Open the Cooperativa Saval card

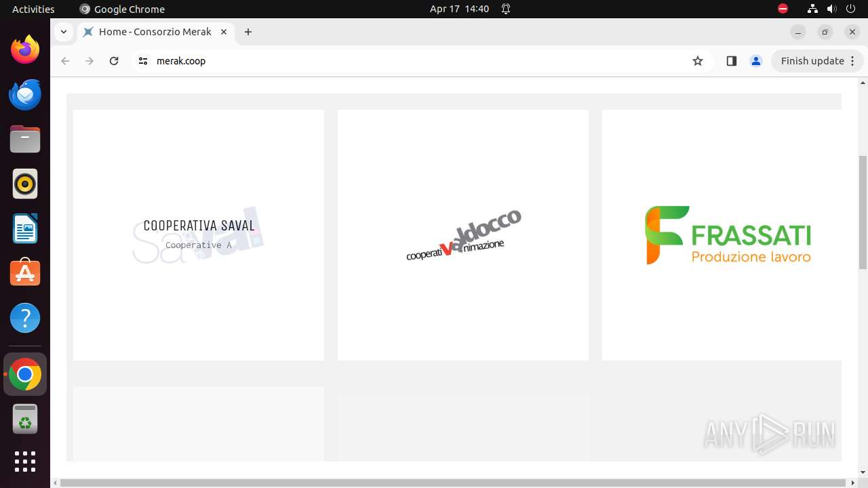click(199, 235)
